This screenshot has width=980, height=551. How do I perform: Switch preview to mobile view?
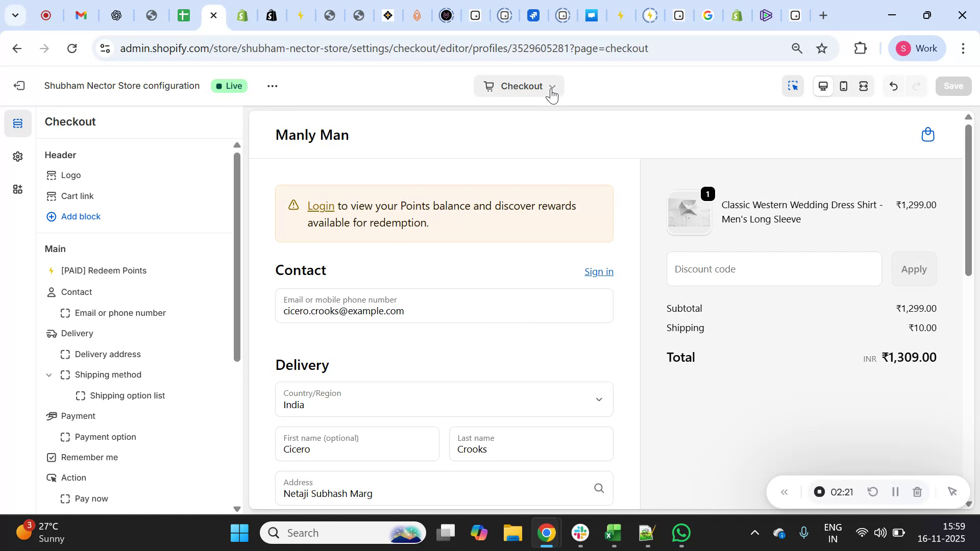pos(843,86)
